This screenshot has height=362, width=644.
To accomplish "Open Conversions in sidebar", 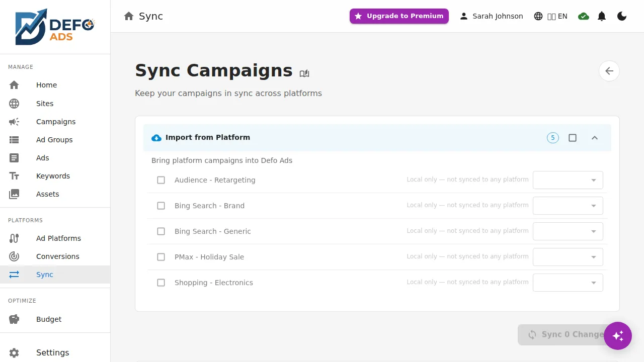I will click(x=55, y=256).
